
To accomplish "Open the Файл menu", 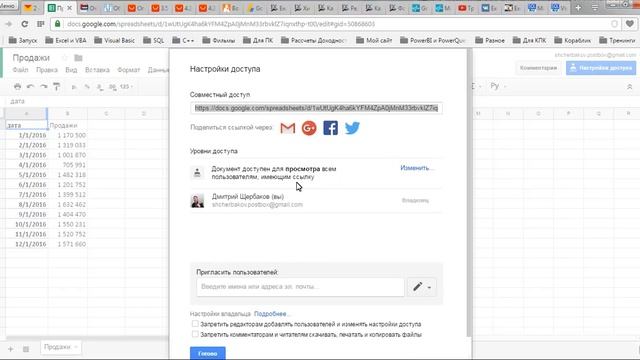I will pyautogui.click(x=20, y=70).
